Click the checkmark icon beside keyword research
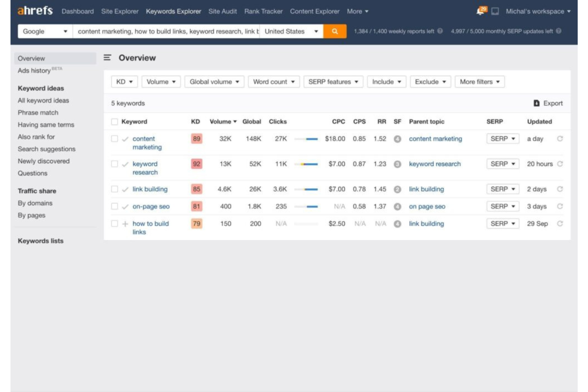Image resolution: width=588 pixels, height=392 pixels. [125, 164]
